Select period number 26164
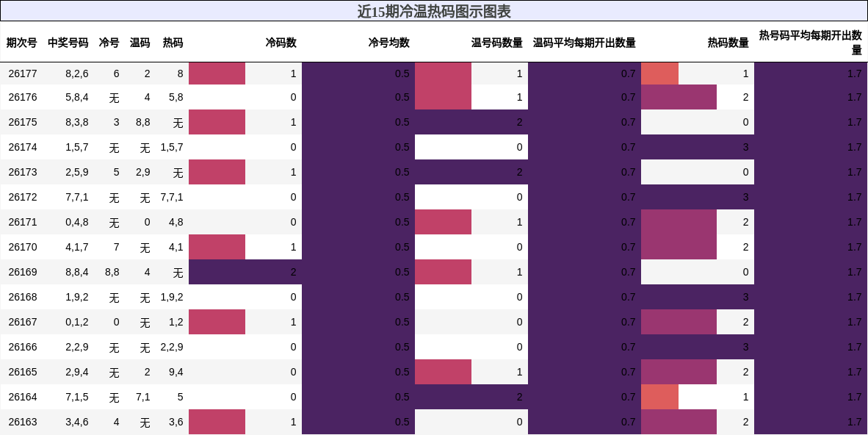This screenshot has width=868, height=435. point(23,397)
